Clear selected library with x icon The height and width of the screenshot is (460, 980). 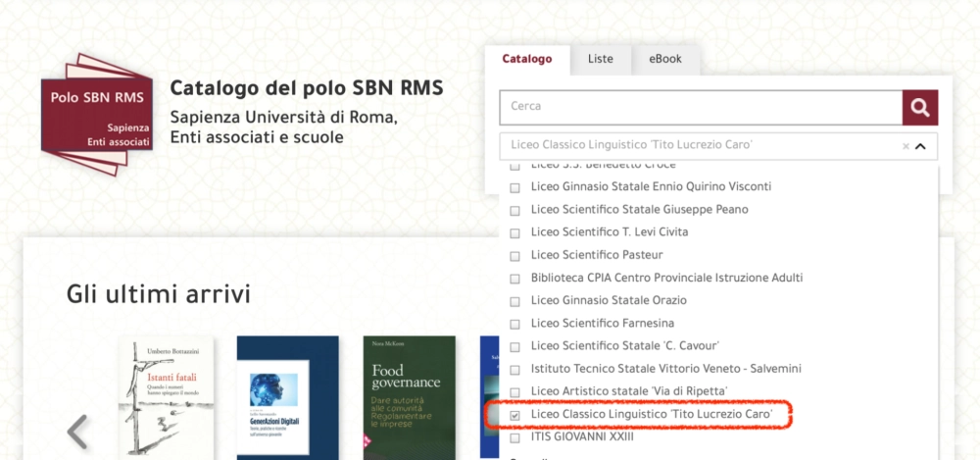[906, 146]
